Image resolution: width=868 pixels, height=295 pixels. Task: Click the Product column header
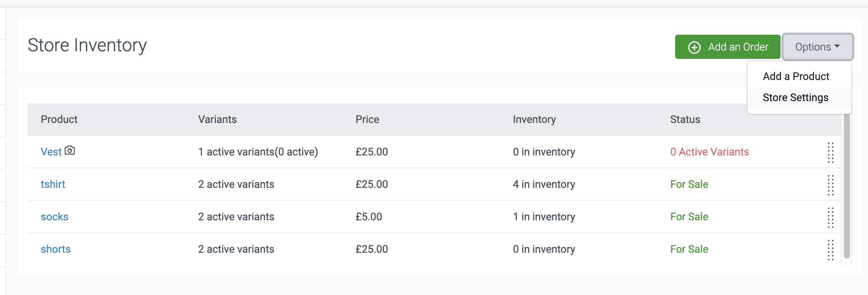coord(59,119)
